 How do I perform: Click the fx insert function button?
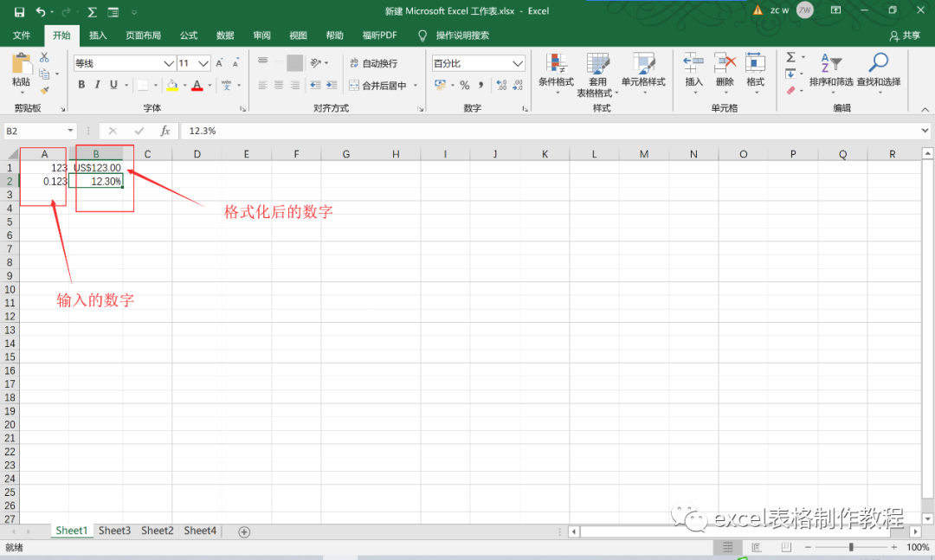tap(165, 131)
